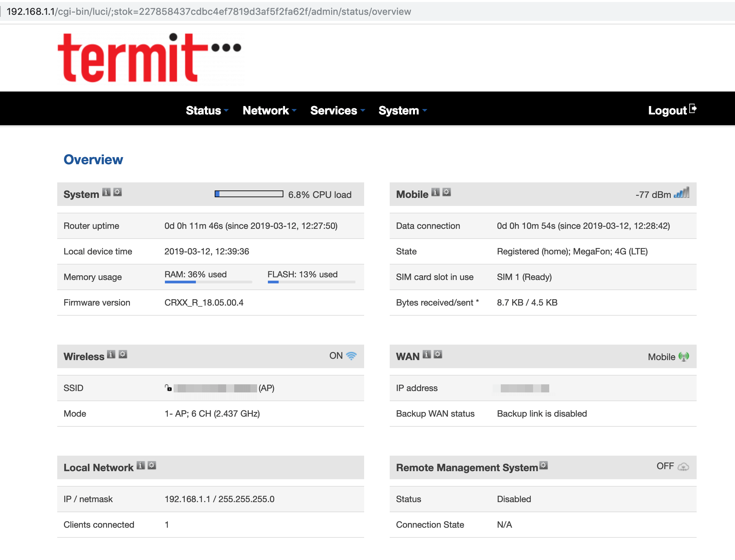Open the System navigation menu

[x=402, y=110]
